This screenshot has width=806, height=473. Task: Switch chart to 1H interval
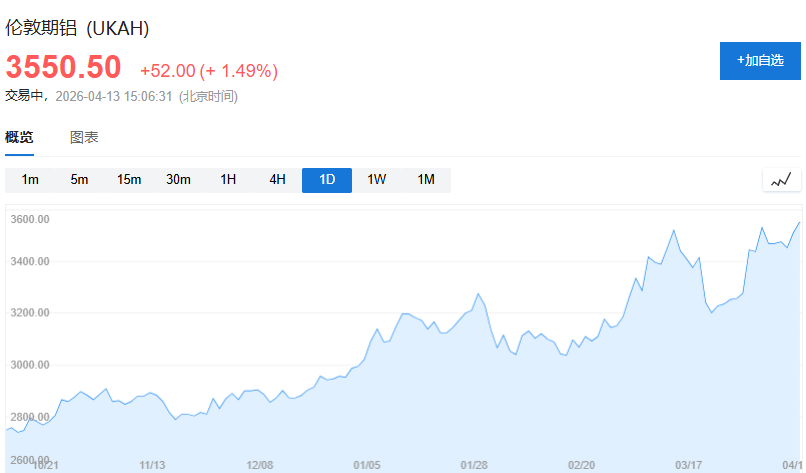(228, 180)
